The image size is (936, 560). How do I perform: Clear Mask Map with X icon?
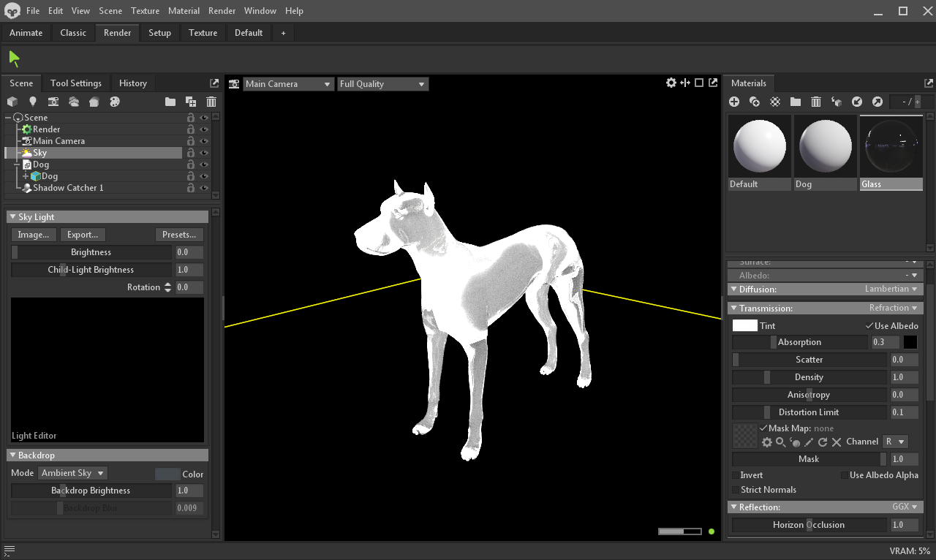pyautogui.click(x=837, y=442)
